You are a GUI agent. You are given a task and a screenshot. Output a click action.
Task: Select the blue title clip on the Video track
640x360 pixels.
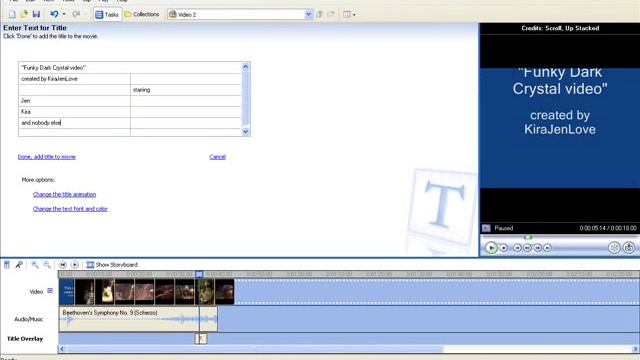click(x=67, y=292)
